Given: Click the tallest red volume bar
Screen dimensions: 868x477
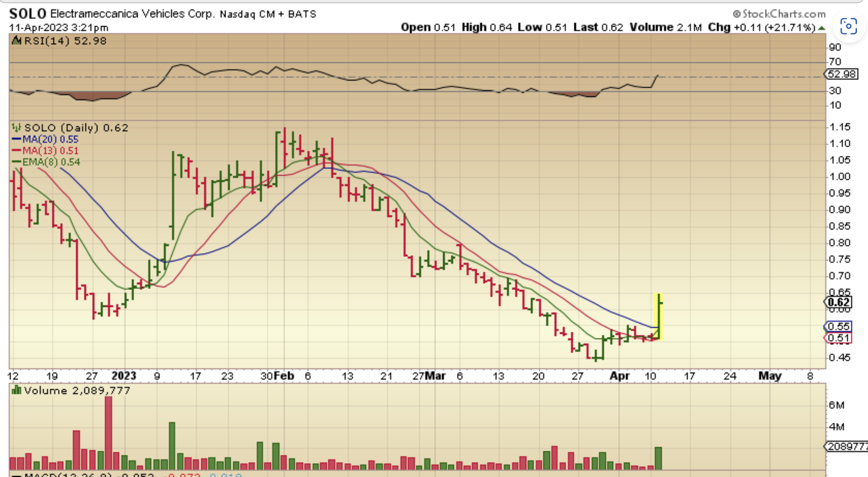Looking at the screenshot, I should pos(108,433).
